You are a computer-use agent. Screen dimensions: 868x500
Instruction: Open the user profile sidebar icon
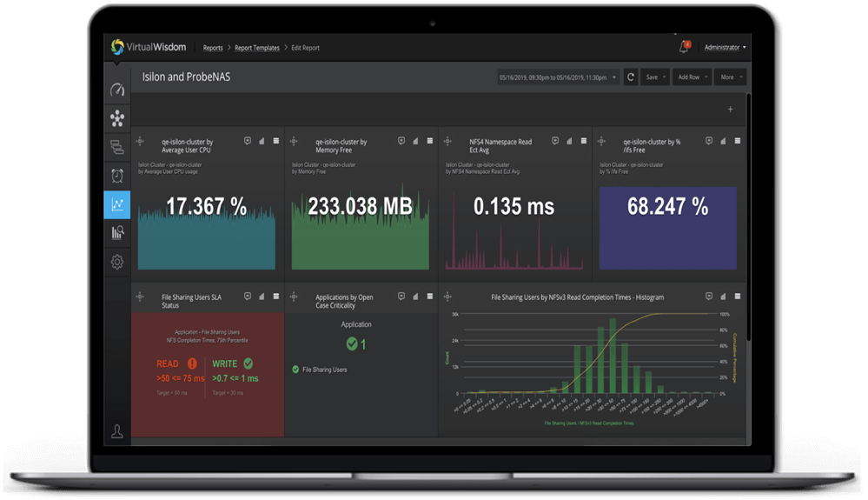tap(117, 431)
